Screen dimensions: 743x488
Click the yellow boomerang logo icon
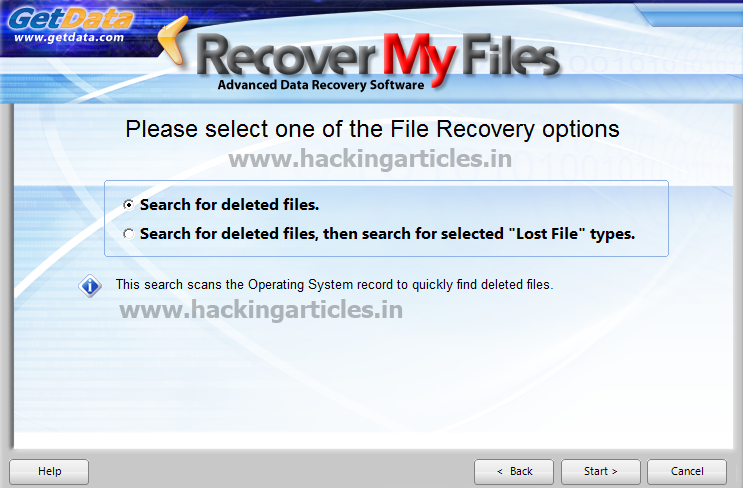(174, 40)
